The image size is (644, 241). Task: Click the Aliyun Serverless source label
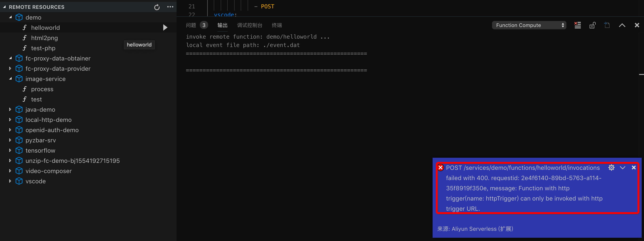tap(475, 229)
